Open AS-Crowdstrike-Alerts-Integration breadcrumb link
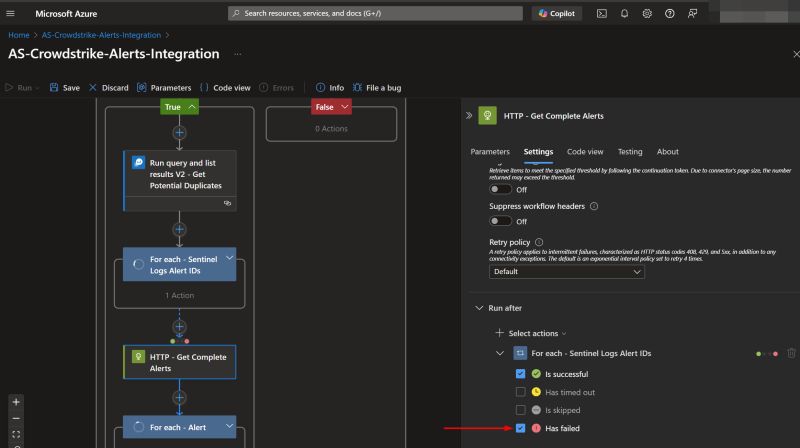 [x=101, y=35]
